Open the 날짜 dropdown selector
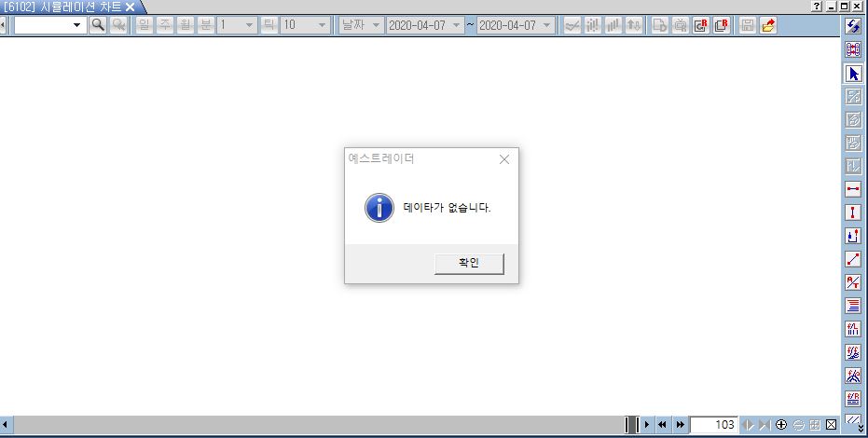 [x=375, y=25]
